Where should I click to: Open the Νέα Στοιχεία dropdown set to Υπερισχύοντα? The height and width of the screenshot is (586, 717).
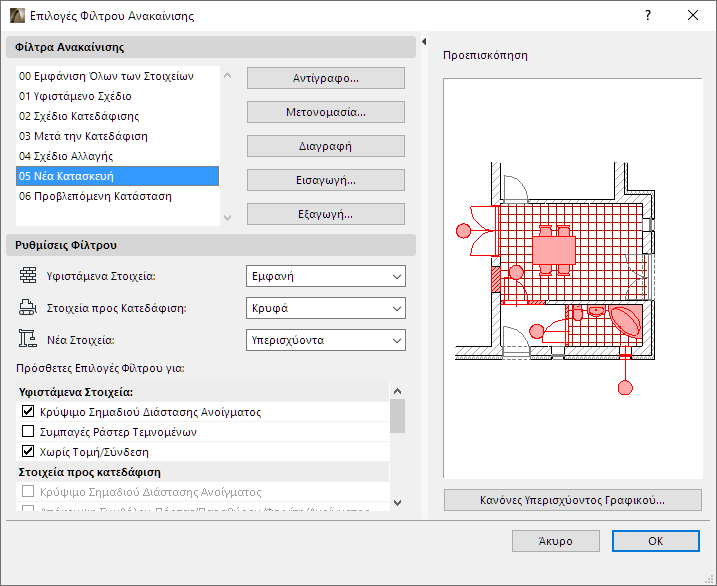(x=325, y=340)
